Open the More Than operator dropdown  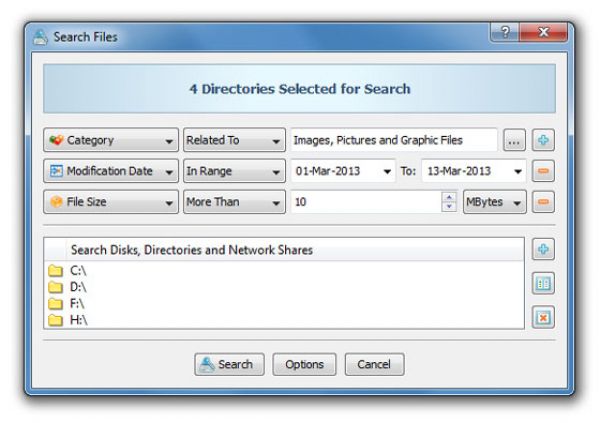(x=234, y=202)
